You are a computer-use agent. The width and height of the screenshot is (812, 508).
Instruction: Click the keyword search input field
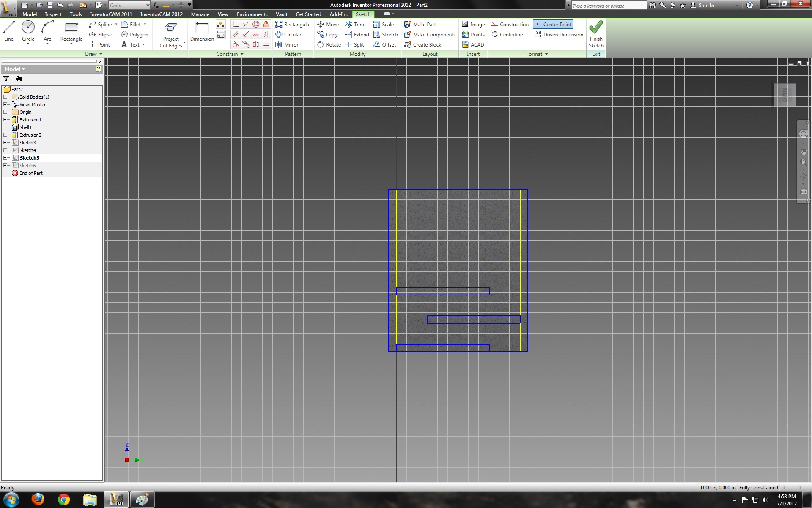point(608,6)
